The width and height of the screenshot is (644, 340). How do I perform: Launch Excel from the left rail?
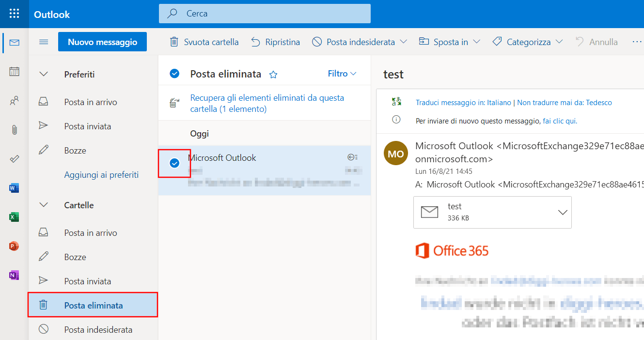coord(14,217)
